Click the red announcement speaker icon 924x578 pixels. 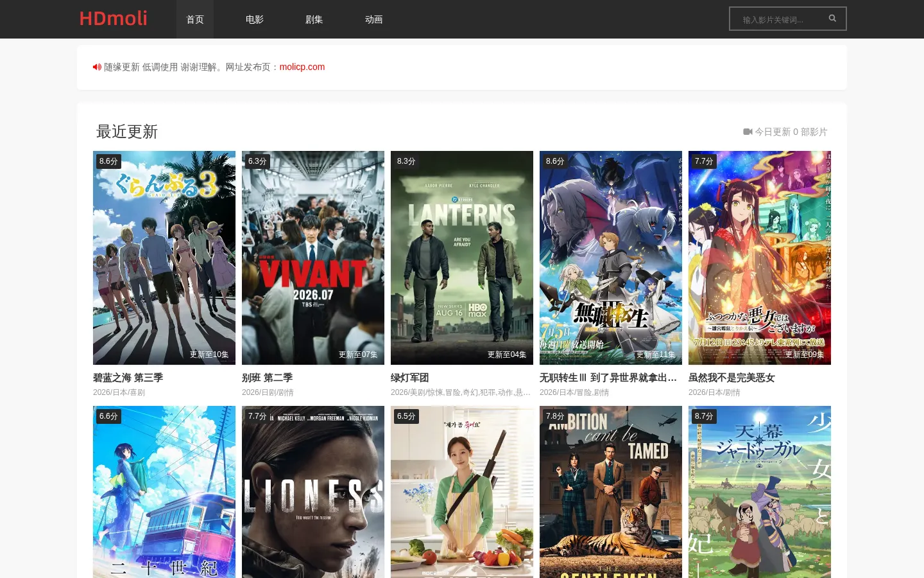(97, 67)
